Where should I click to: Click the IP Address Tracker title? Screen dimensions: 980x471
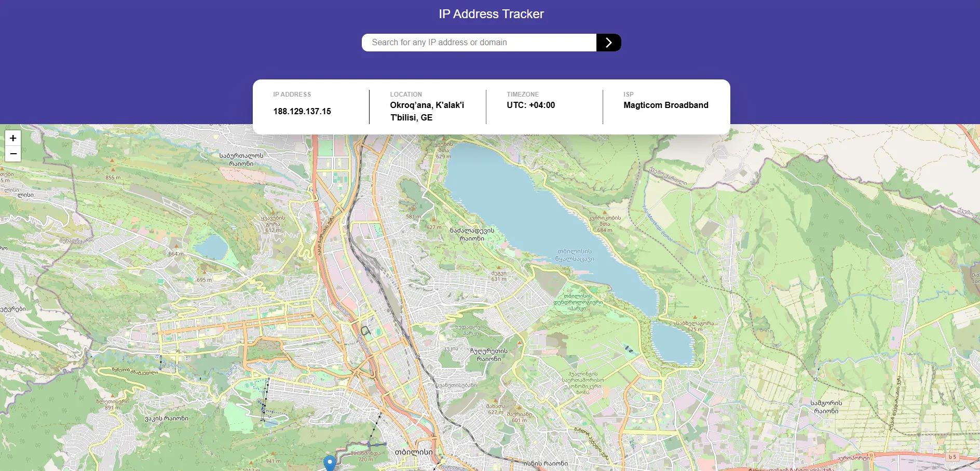point(491,14)
